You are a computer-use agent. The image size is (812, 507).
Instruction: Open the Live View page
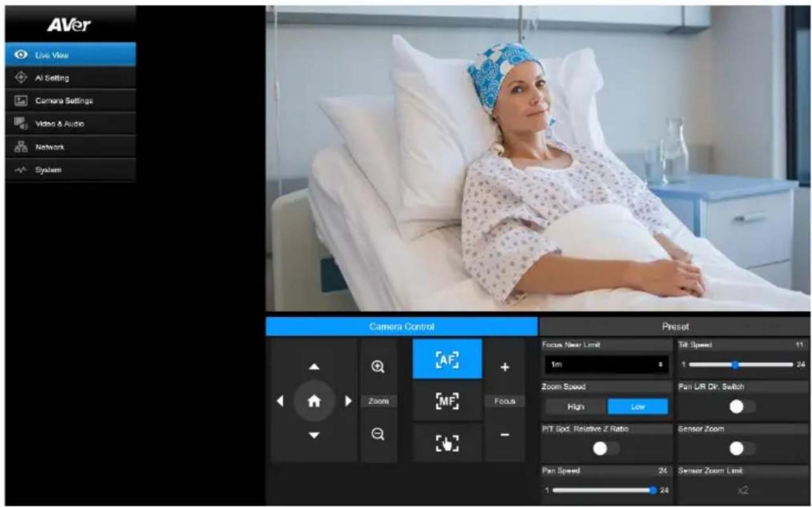click(71, 55)
